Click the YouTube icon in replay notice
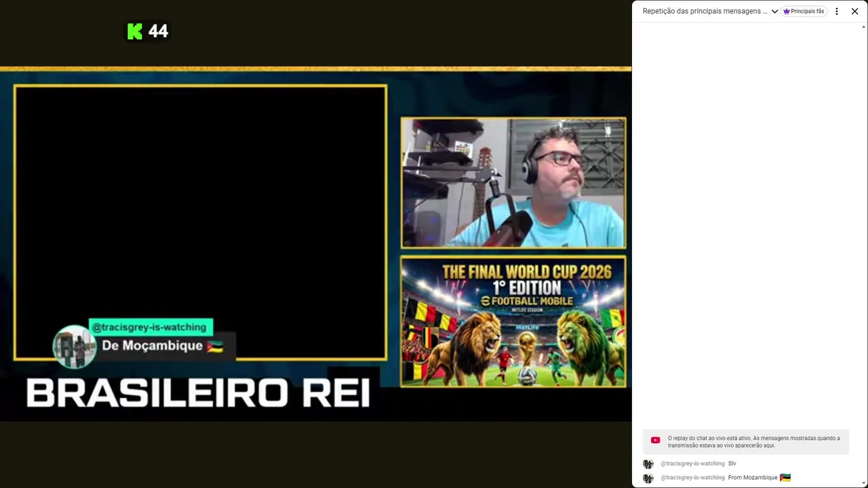The width and height of the screenshot is (868, 488). coord(655,441)
